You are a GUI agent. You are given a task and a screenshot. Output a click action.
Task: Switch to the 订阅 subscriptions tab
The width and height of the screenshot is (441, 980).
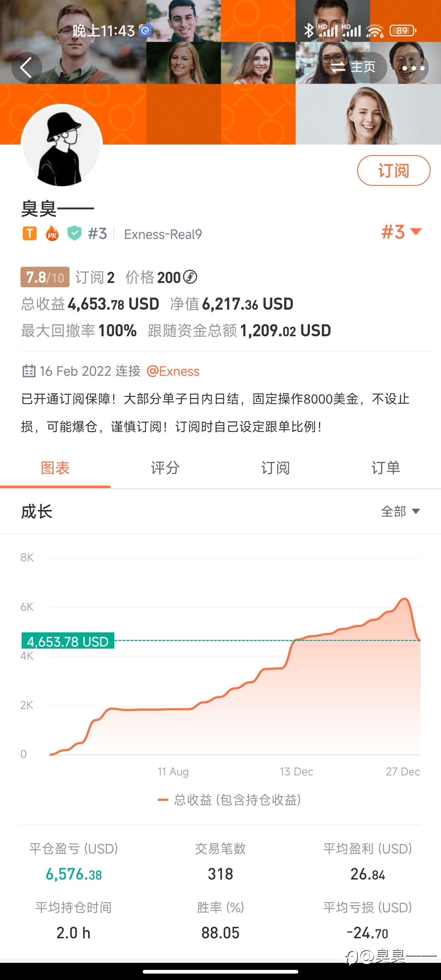click(276, 468)
